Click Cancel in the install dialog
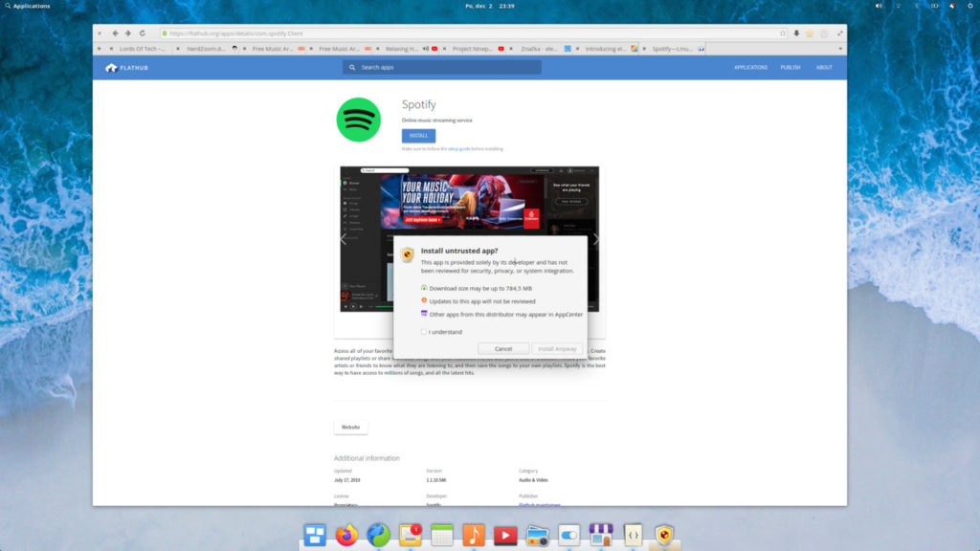Viewport: 980px width, 551px height. pyautogui.click(x=503, y=348)
